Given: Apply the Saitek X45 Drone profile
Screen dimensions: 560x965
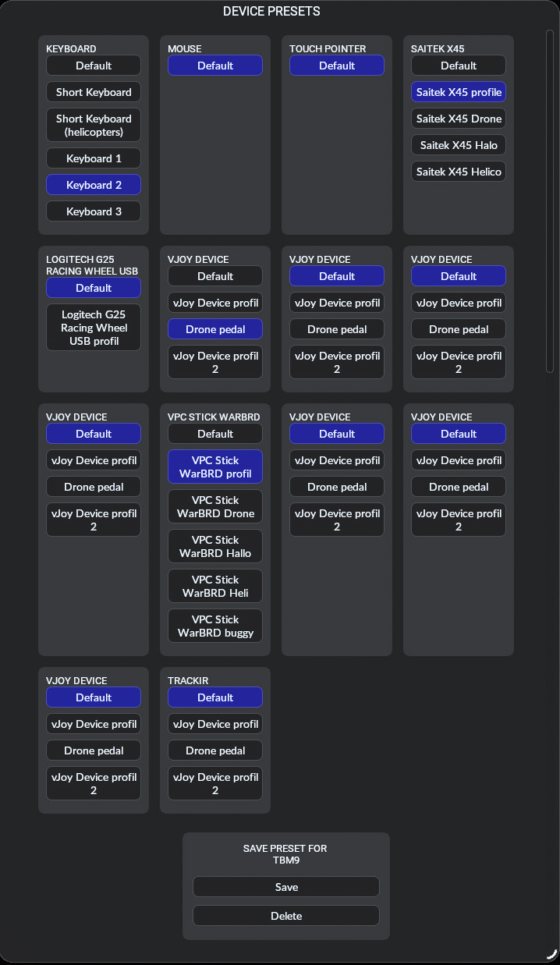Looking at the screenshot, I should [x=458, y=118].
